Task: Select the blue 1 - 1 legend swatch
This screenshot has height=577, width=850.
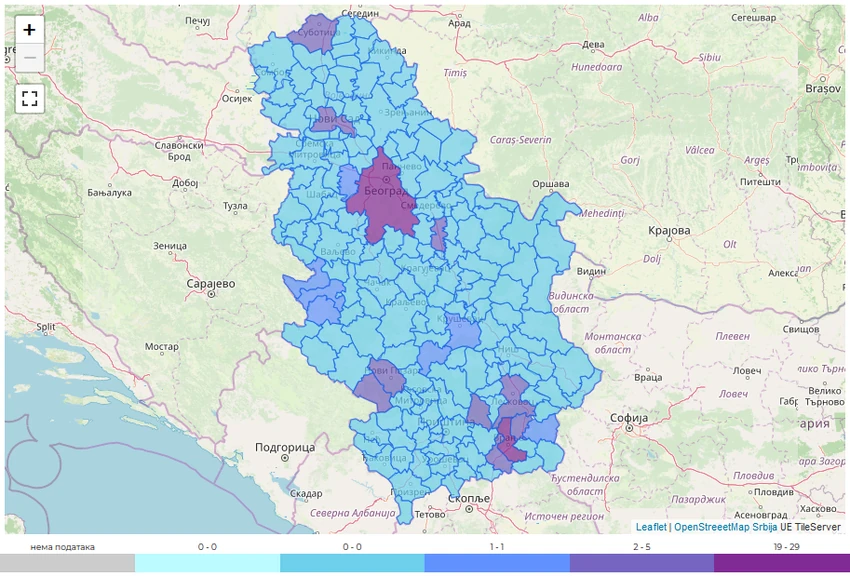Action: pos(497,563)
